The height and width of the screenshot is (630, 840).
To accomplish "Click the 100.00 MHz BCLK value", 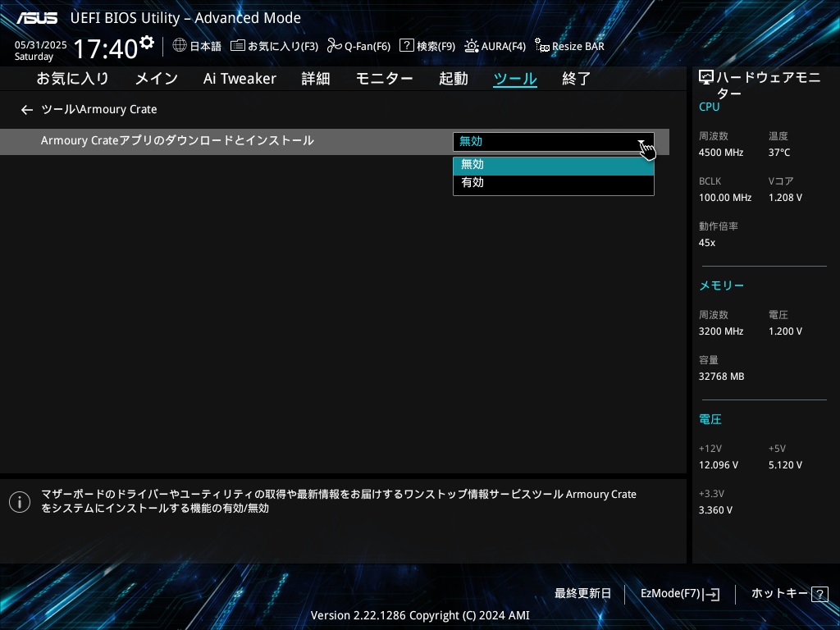I will pos(725,198).
